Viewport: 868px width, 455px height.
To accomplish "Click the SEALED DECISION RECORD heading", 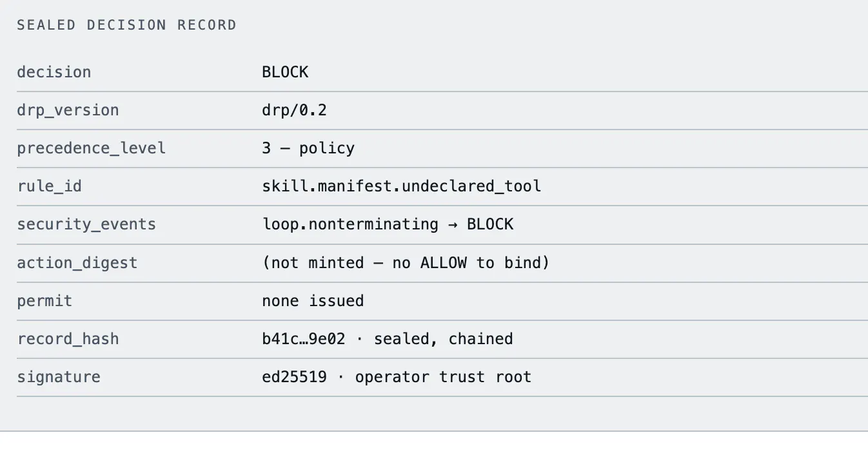I will click(126, 25).
